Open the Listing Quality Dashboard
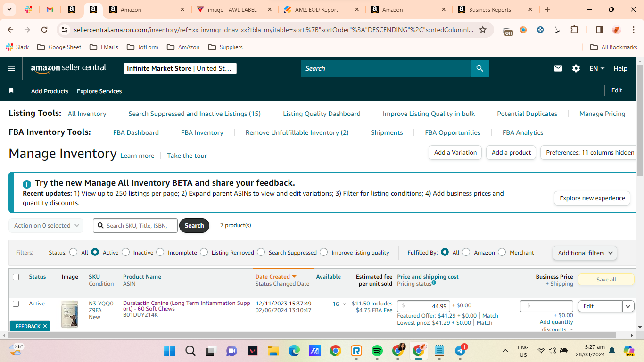This screenshot has height=362, width=644. [322, 114]
